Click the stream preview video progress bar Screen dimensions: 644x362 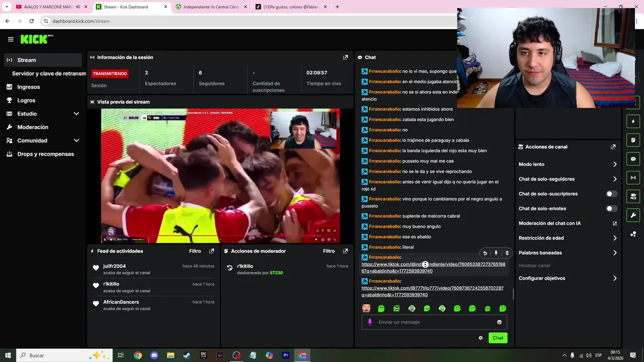coord(220,235)
